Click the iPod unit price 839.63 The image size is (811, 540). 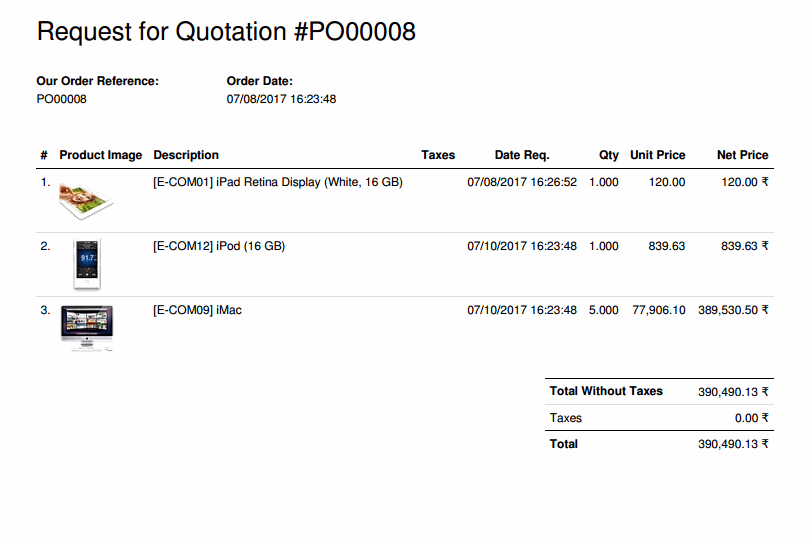667,246
